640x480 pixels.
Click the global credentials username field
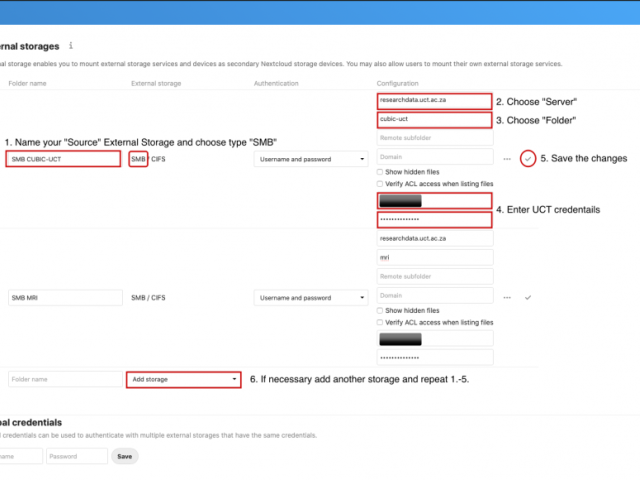point(20,456)
